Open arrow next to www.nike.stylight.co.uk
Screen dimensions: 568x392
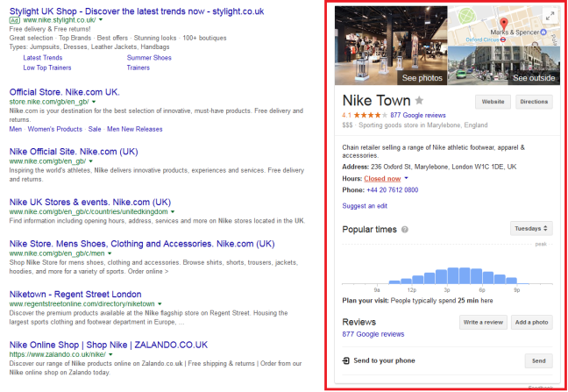[x=101, y=20]
